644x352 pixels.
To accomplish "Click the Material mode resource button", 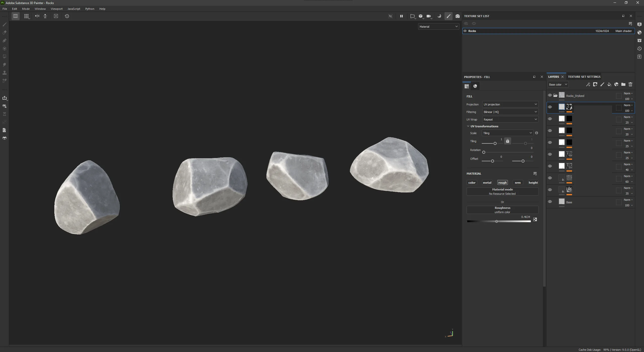I will click(x=502, y=191).
